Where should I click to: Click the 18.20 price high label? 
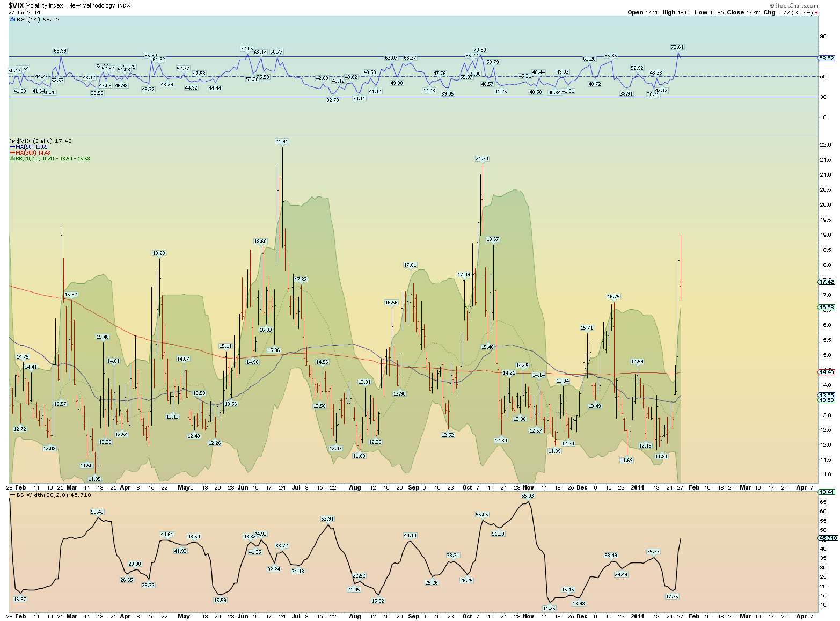pyautogui.click(x=159, y=253)
